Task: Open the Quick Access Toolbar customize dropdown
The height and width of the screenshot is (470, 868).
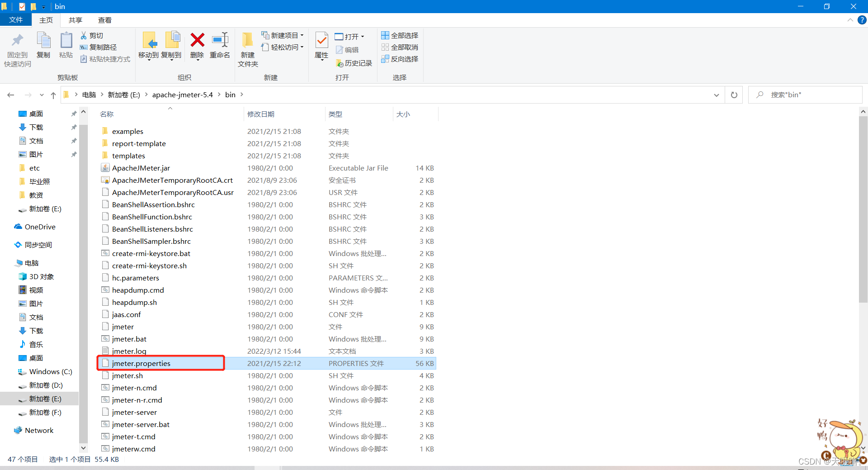Action: point(43,7)
